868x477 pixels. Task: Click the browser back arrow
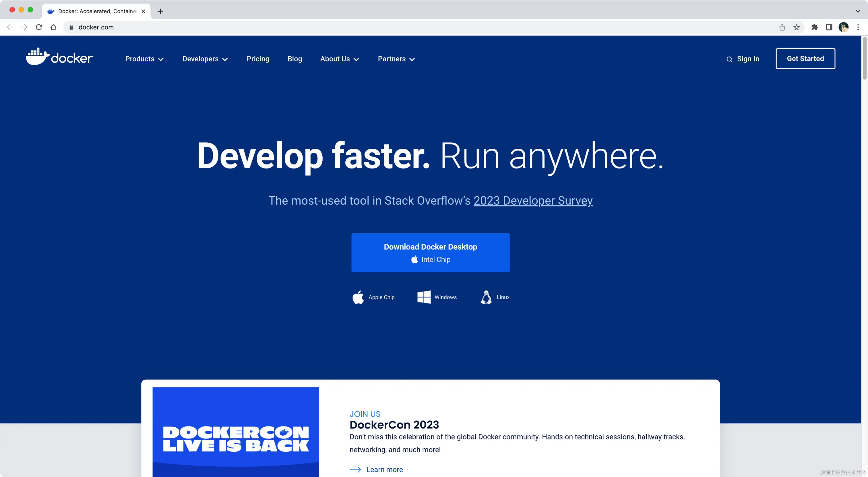[x=10, y=27]
